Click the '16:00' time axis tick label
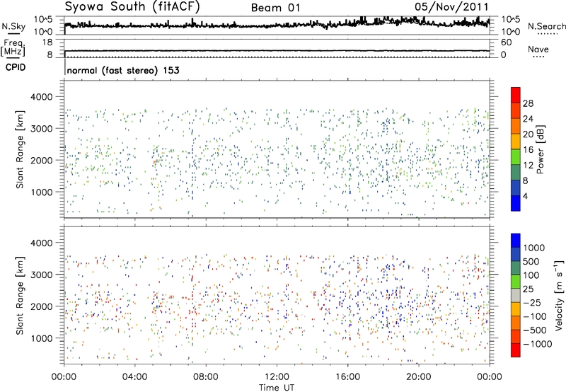The height and width of the screenshot is (392, 566). pos(347,377)
